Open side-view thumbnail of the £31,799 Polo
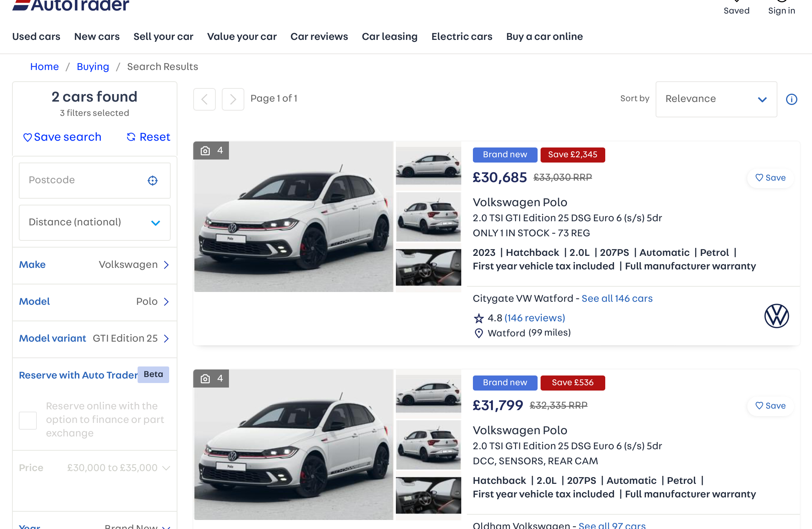812x529 pixels. pyautogui.click(x=429, y=394)
